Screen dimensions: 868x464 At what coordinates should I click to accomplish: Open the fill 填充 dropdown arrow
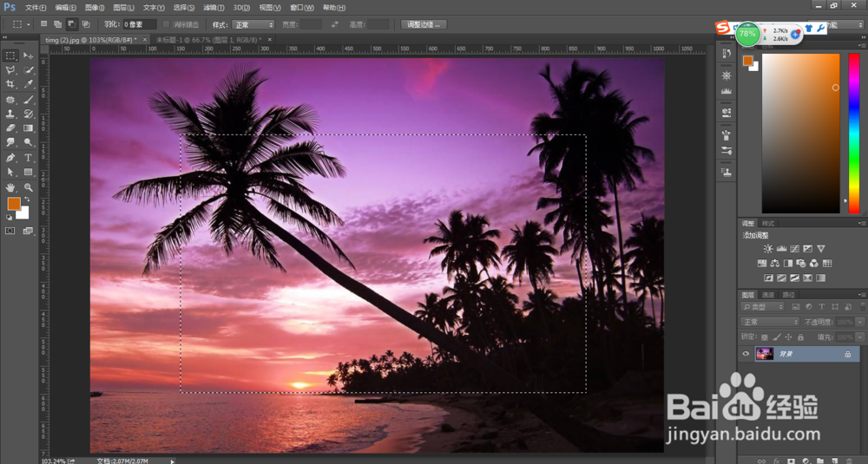(x=860, y=337)
